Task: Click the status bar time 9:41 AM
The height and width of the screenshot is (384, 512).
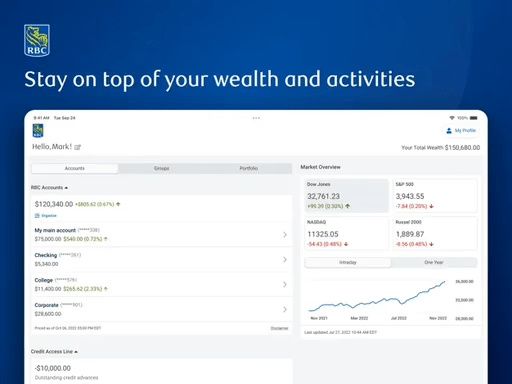Action: pyautogui.click(x=41, y=118)
